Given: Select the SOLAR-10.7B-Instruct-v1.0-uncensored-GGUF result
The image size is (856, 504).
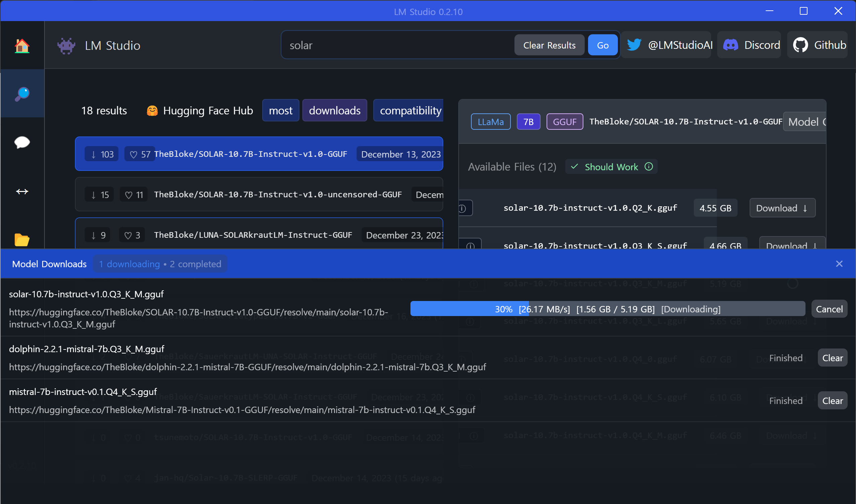Looking at the screenshot, I should pyautogui.click(x=259, y=194).
